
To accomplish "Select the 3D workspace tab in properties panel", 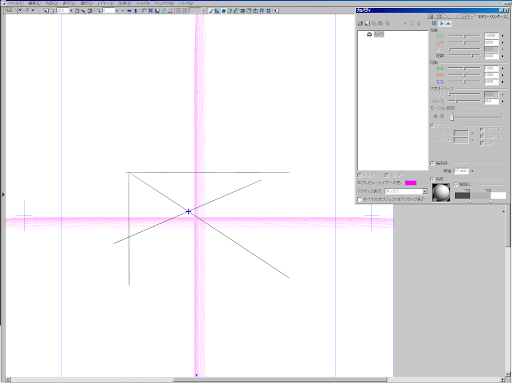I will click(492, 16).
